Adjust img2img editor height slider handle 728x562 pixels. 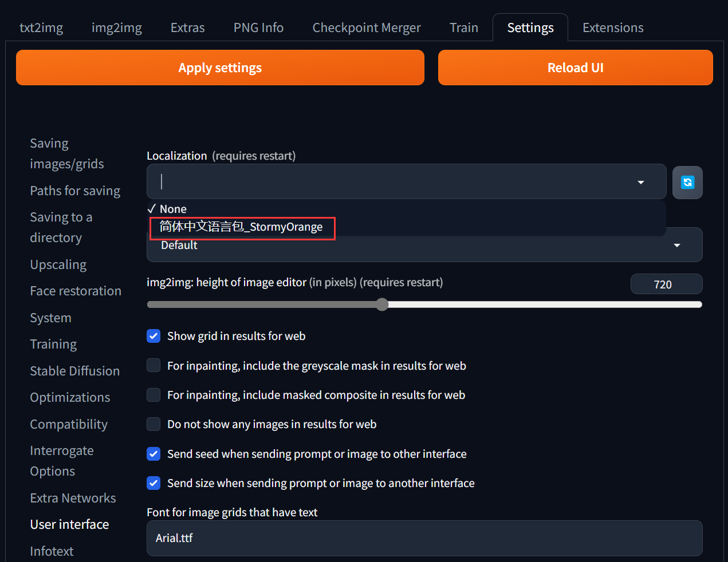pos(382,304)
